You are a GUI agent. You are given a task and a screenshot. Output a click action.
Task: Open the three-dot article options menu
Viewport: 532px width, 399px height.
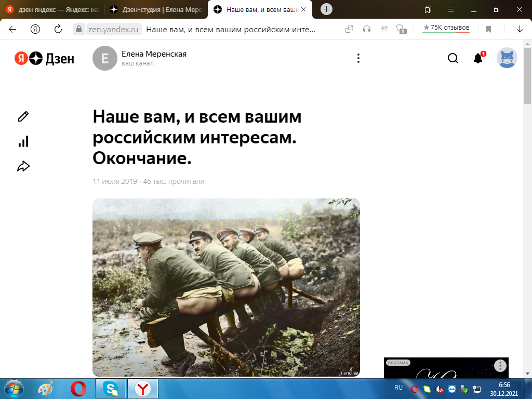(x=358, y=58)
